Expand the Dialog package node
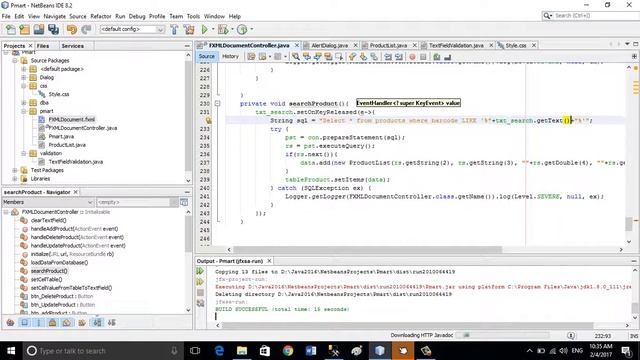The height and width of the screenshot is (360, 640). (x=24, y=77)
